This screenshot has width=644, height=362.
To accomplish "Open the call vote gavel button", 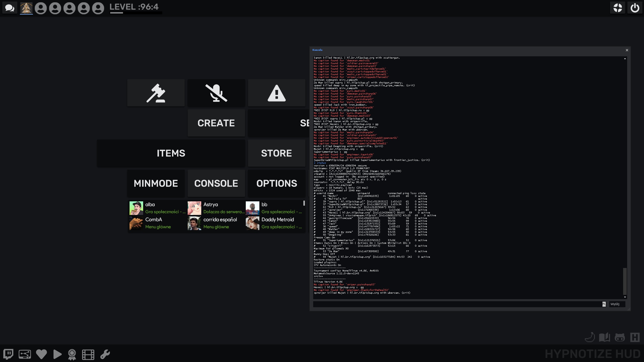I will click(156, 93).
